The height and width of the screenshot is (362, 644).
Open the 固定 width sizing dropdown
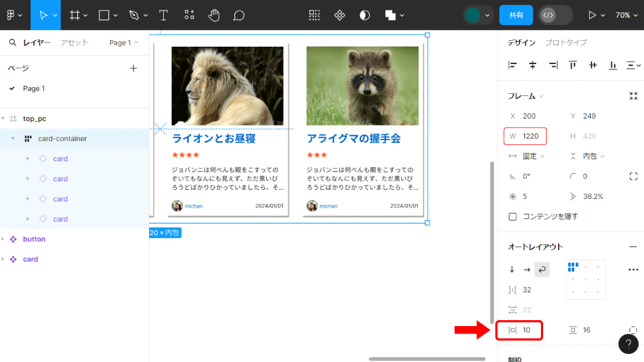(533, 156)
